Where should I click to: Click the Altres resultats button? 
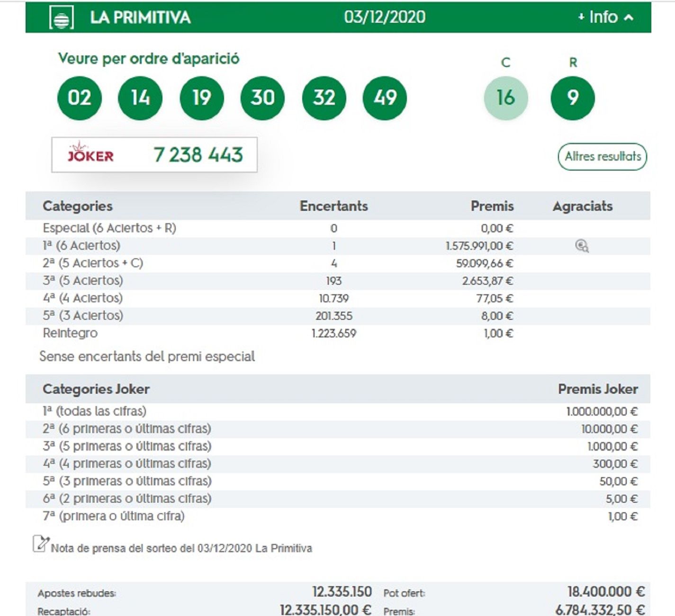click(602, 156)
